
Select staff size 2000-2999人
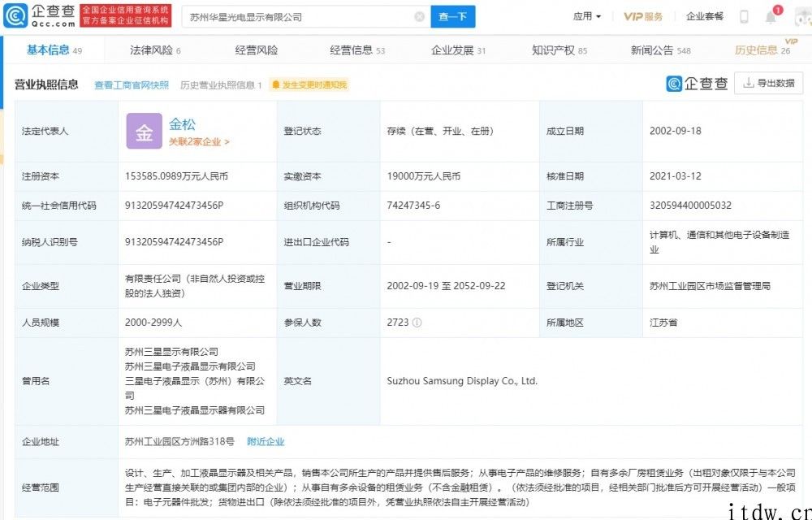[153, 322]
